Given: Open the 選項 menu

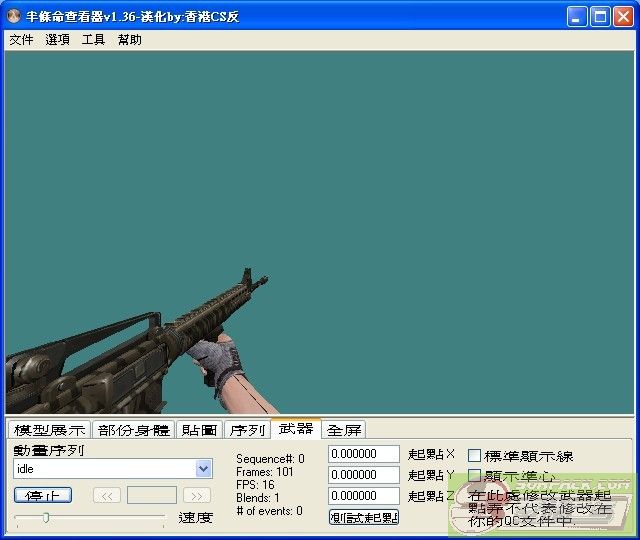Looking at the screenshot, I should click(57, 40).
